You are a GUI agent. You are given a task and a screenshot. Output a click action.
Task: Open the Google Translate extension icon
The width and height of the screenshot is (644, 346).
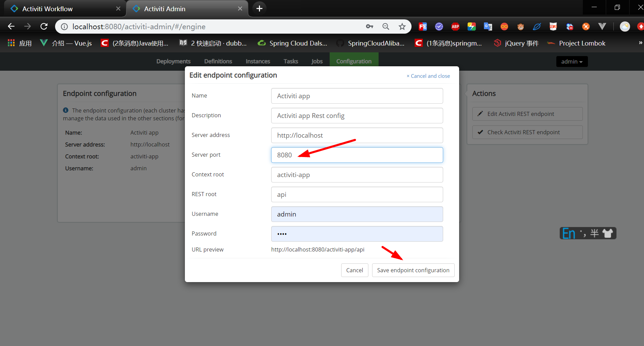pyautogui.click(x=488, y=27)
